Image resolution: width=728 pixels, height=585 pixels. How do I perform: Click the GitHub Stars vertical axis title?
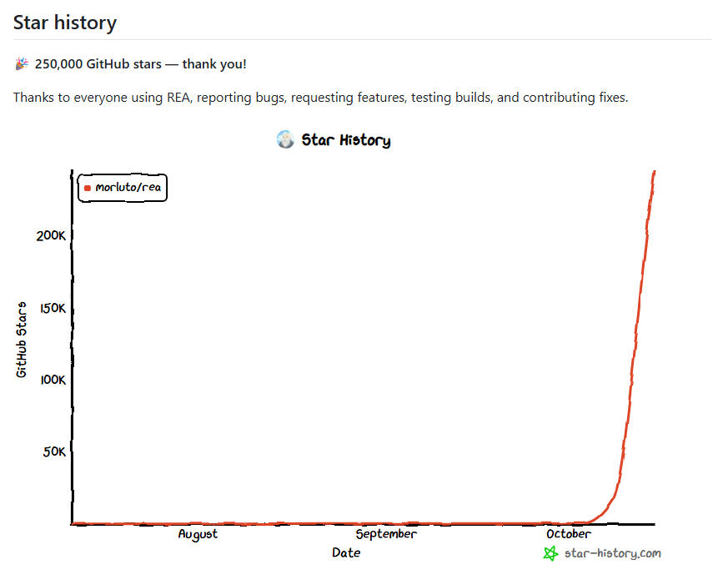22,340
